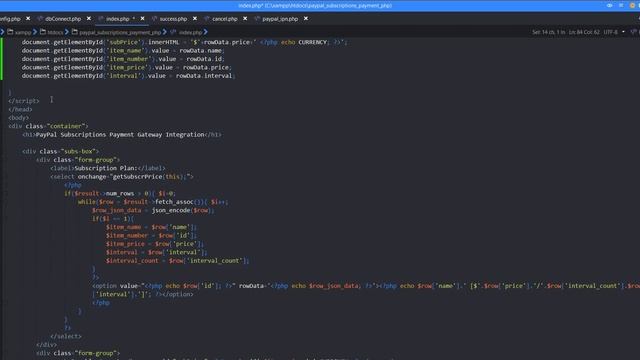Click the PHP file icon on index.php tab
This screenshot has height=360, width=640.
tap(101, 19)
